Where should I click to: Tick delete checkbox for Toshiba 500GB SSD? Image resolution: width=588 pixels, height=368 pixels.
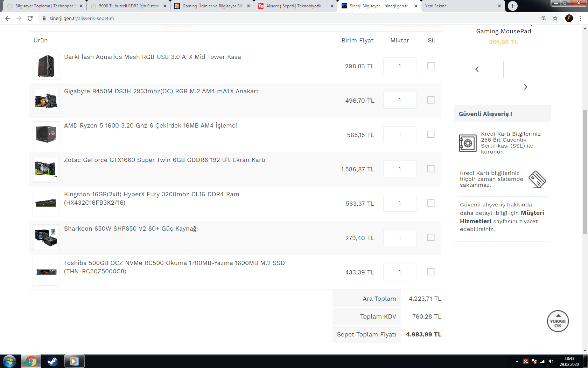(x=431, y=272)
